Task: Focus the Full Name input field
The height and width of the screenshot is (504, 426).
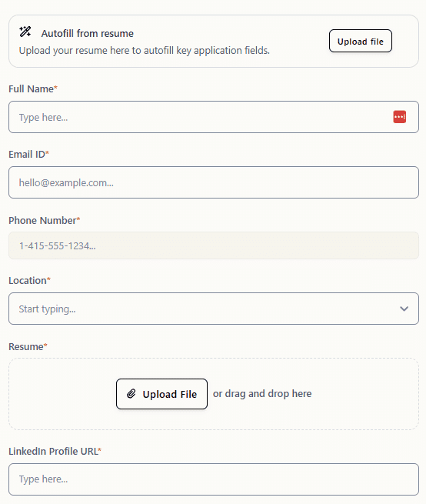Action: (x=214, y=117)
